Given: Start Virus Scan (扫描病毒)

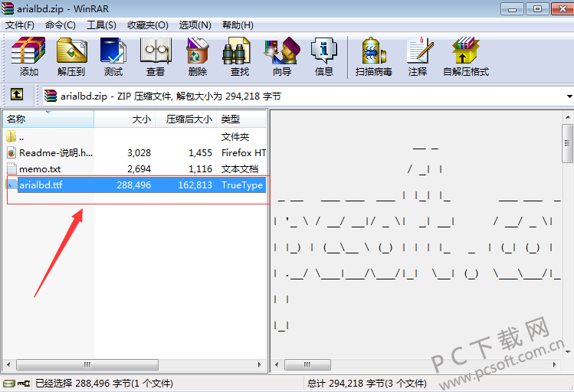Looking at the screenshot, I should [x=373, y=57].
